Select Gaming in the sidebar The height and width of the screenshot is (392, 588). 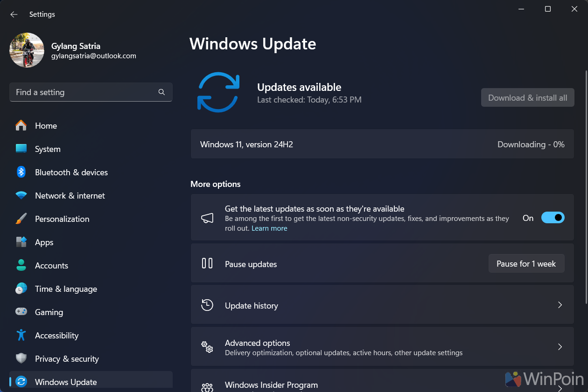click(x=91, y=312)
